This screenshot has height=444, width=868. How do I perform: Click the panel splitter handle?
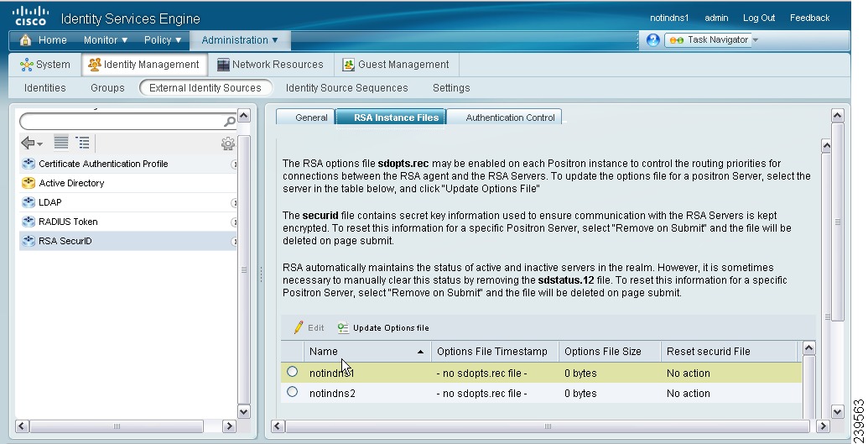pos(261,274)
